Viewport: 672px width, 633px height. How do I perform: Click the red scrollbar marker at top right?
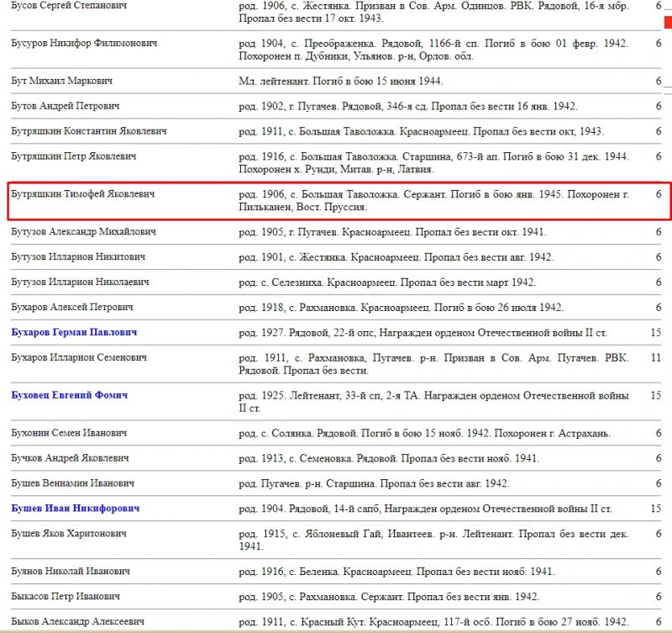[668, 22]
